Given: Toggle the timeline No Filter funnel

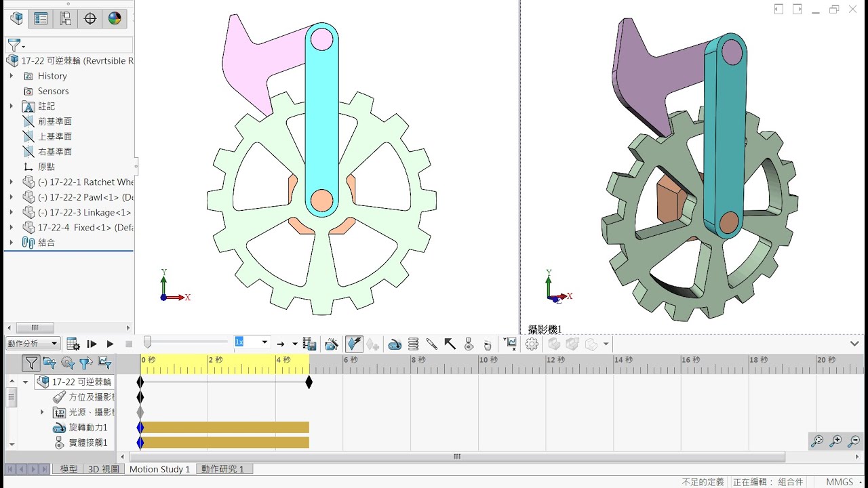Looking at the screenshot, I should click(x=31, y=363).
